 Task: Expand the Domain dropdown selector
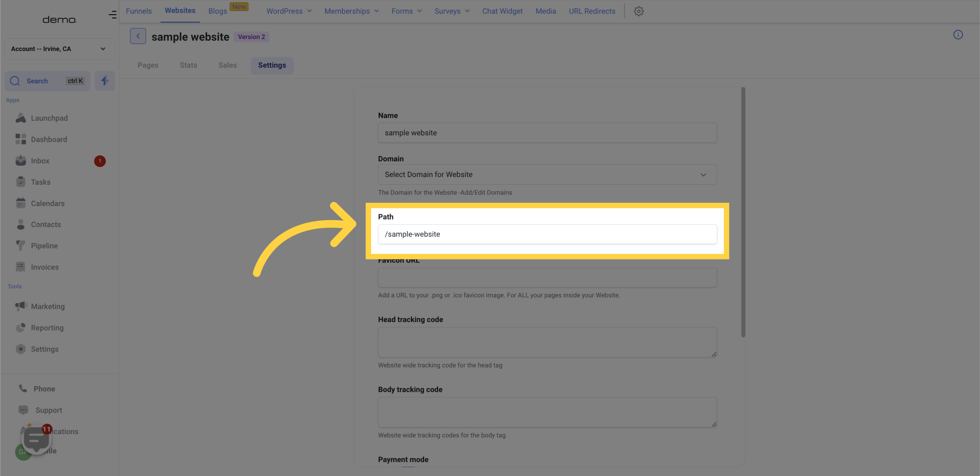547,174
